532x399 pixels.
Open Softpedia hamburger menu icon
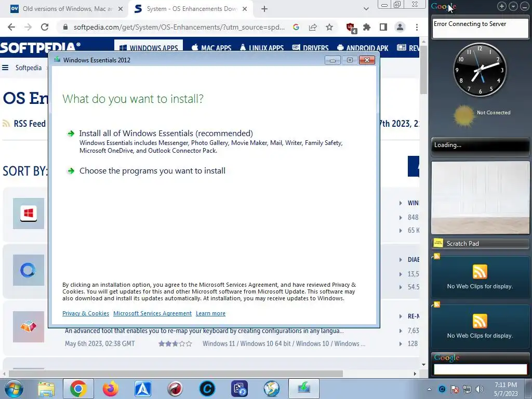(5, 68)
